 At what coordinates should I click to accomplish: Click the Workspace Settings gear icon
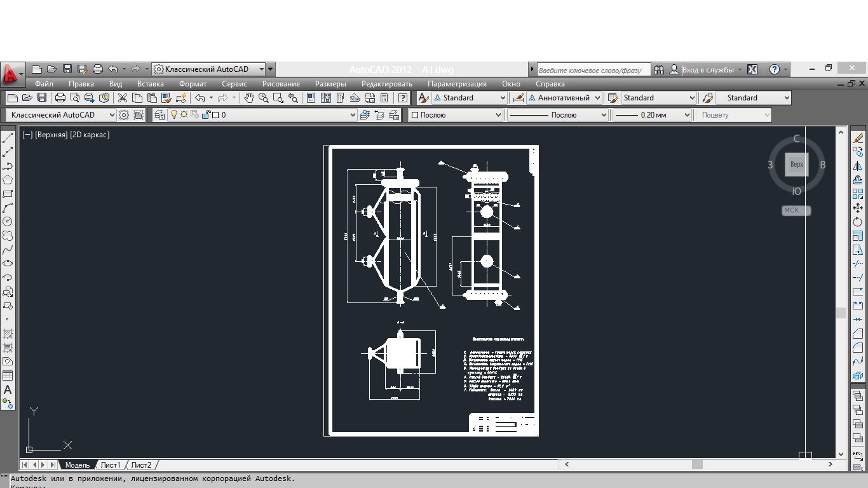124,115
